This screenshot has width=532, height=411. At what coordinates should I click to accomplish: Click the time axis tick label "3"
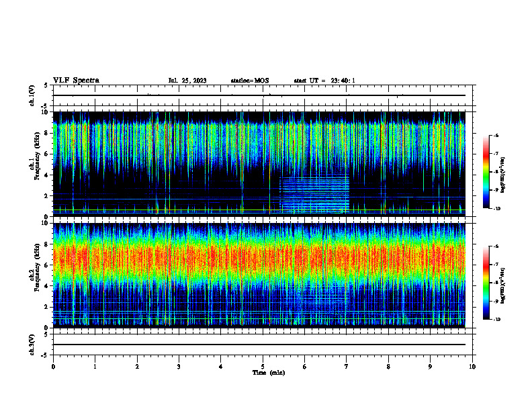pyautogui.click(x=179, y=367)
